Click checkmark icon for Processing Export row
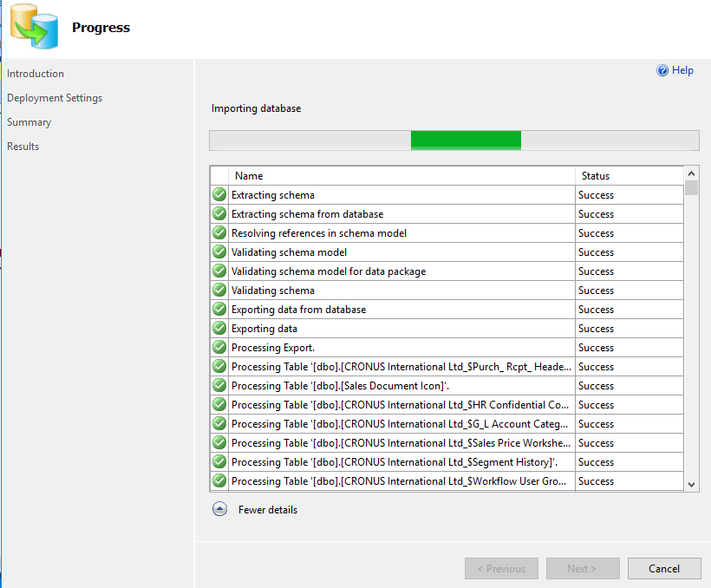The height and width of the screenshot is (588, 711). point(219,348)
